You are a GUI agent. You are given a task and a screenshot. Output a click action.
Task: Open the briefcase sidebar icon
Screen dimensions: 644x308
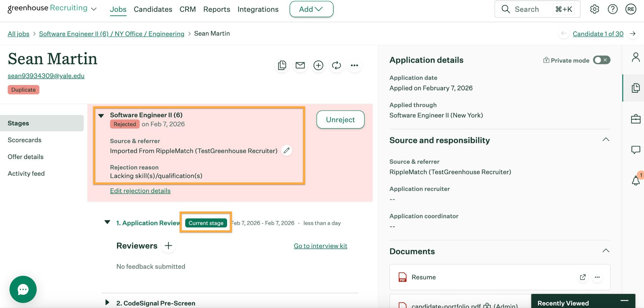pos(636,119)
